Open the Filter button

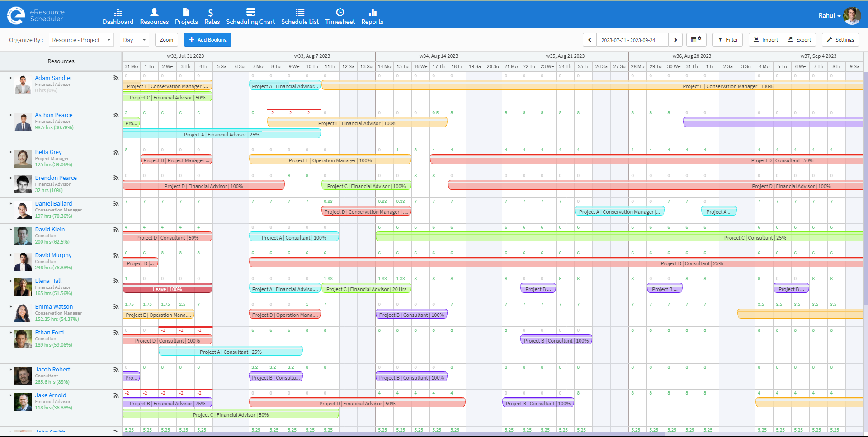point(728,40)
